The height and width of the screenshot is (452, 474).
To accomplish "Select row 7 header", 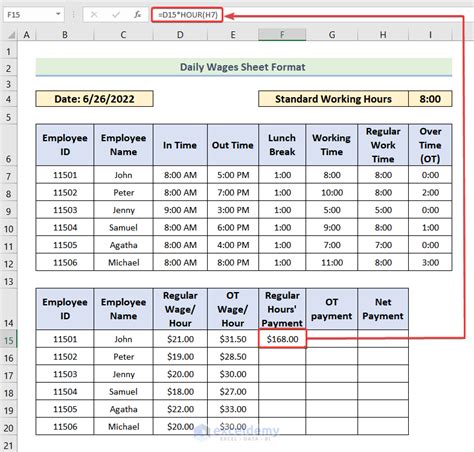I will (x=9, y=175).
